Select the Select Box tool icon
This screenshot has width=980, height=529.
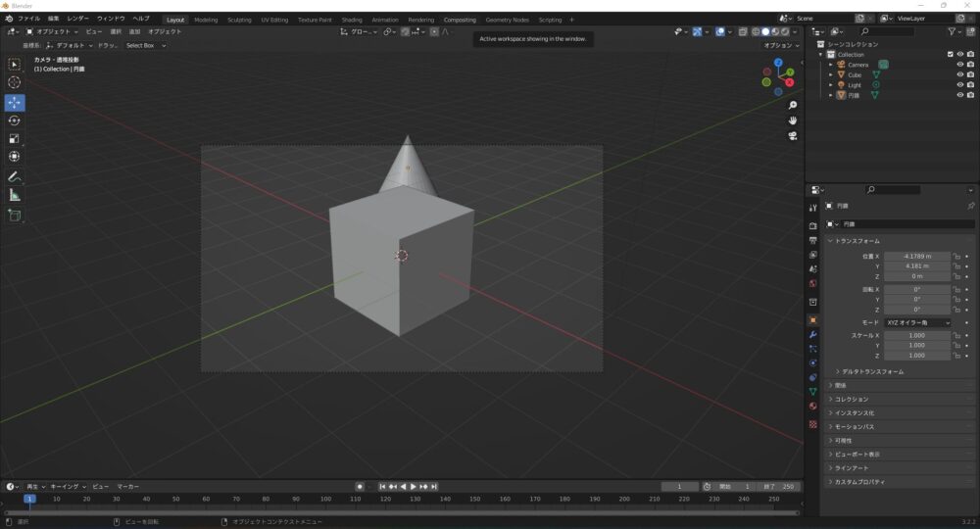pyautogui.click(x=15, y=65)
